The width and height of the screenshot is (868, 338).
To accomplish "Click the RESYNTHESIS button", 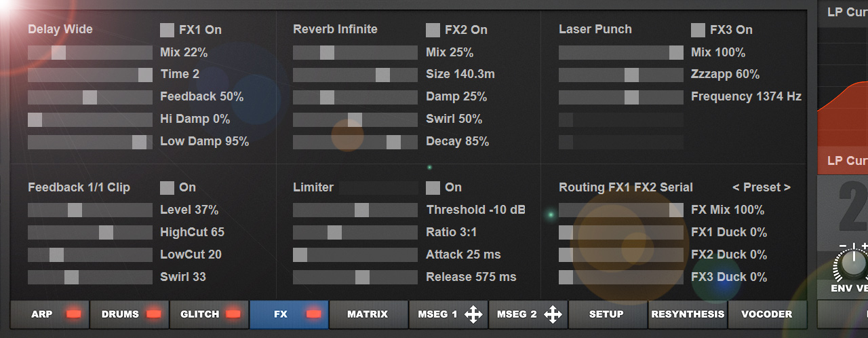I will click(688, 314).
